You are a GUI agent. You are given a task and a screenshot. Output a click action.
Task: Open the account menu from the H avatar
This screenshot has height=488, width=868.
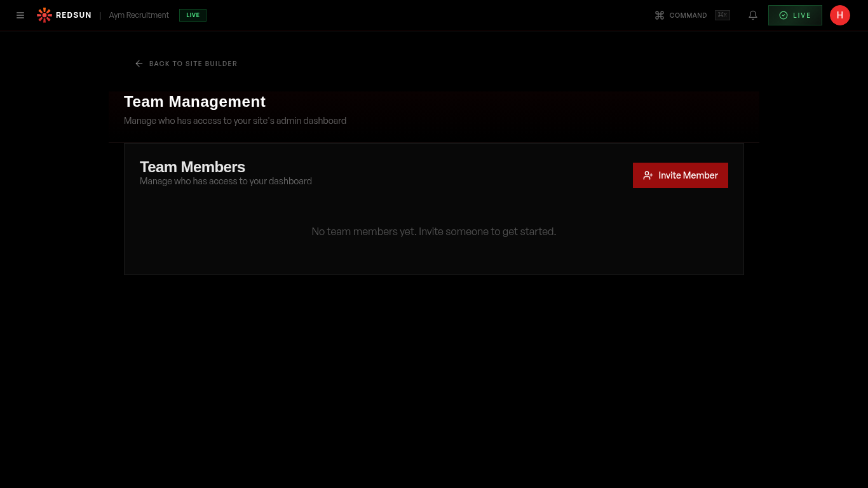[840, 15]
